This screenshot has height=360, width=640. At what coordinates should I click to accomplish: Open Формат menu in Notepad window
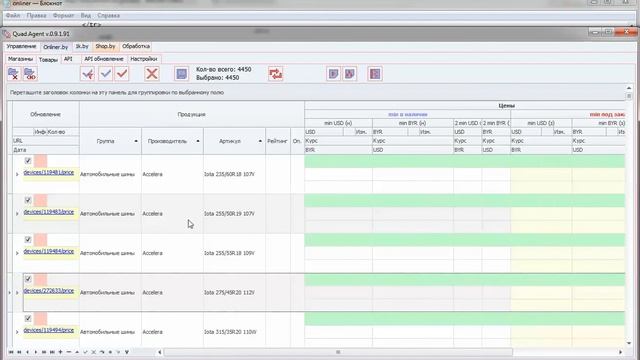(x=63, y=16)
